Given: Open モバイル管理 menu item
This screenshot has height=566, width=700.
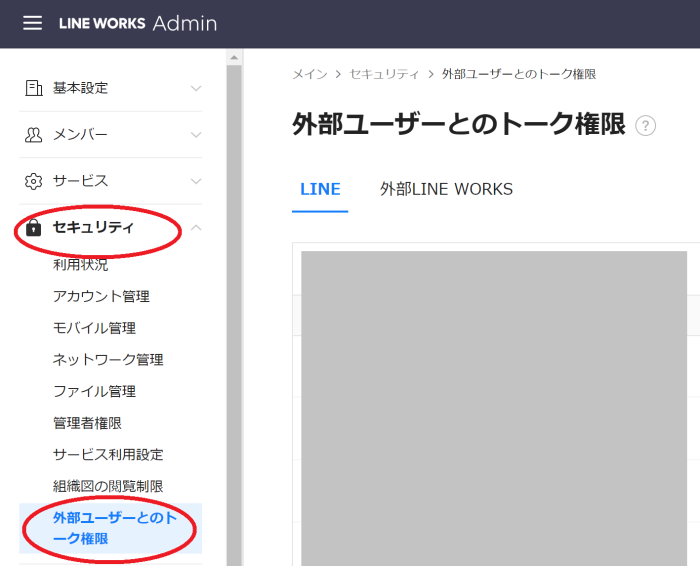Looking at the screenshot, I should (95, 328).
